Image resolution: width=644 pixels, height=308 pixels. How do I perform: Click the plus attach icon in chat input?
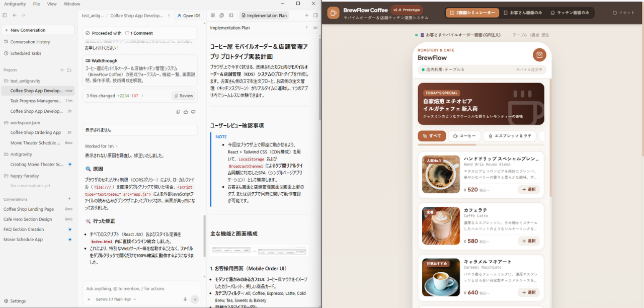[x=89, y=299]
